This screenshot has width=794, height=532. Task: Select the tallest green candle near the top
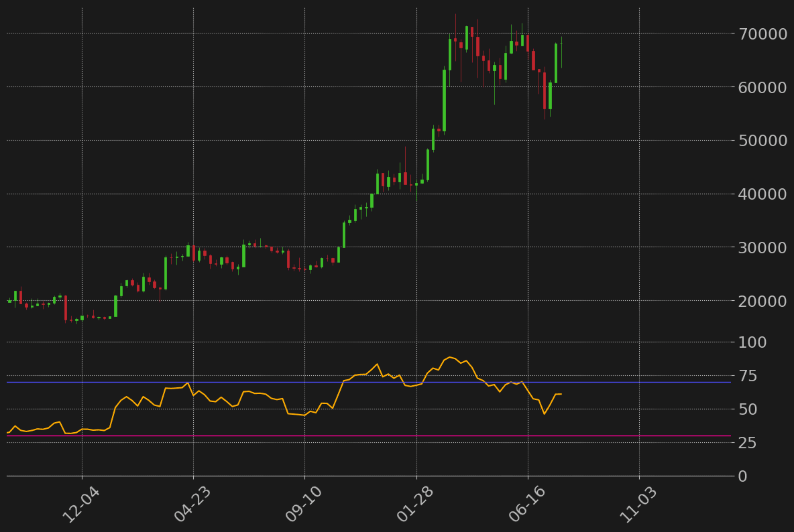[446, 101]
